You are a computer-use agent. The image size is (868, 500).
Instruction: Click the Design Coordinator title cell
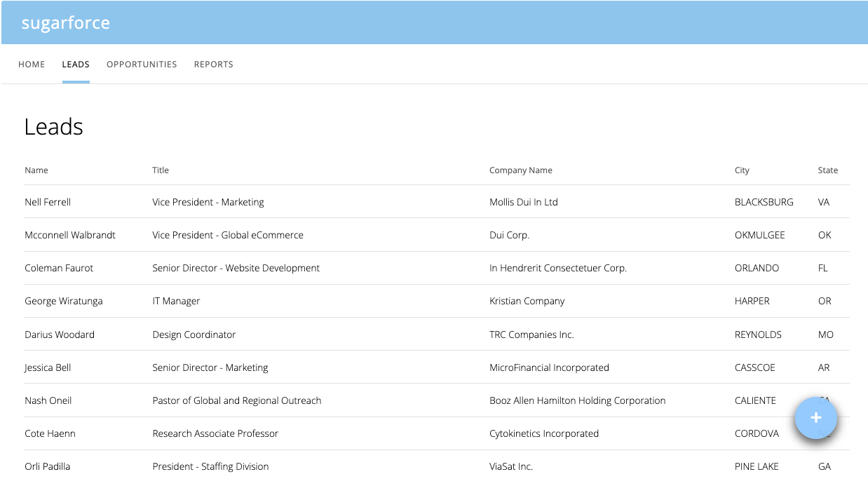point(194,335)
